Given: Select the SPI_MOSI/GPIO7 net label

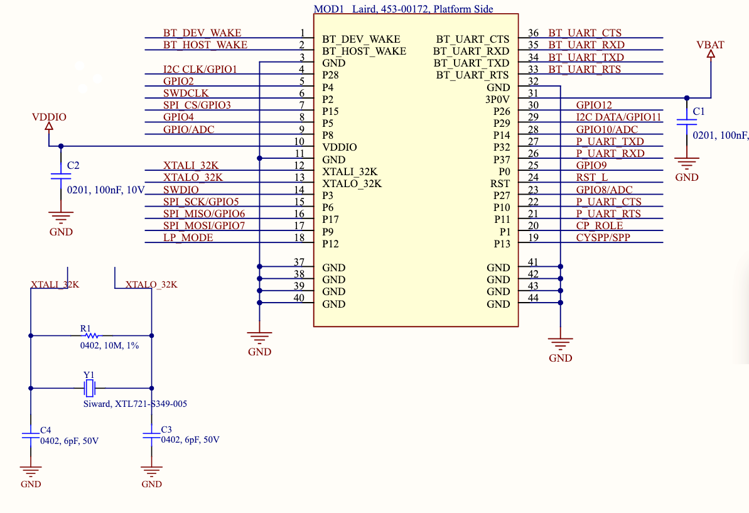Looking at the screenshot, I should coord(204,225).
